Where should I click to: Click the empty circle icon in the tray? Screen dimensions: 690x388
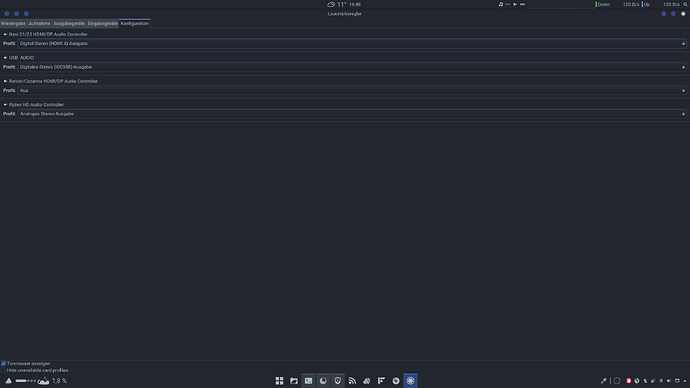point(617,381)
